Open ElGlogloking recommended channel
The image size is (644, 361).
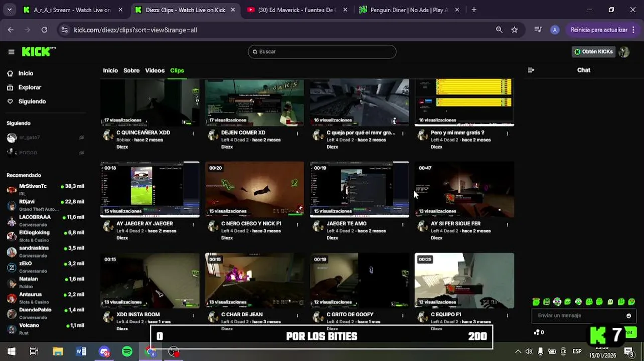(x=45, y=236)
